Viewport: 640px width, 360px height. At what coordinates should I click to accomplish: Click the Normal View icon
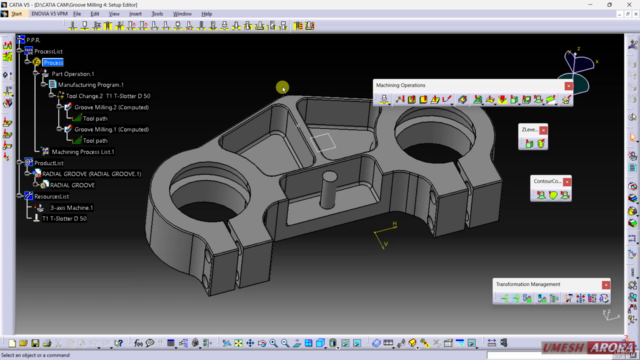click(x=297, y=343)
